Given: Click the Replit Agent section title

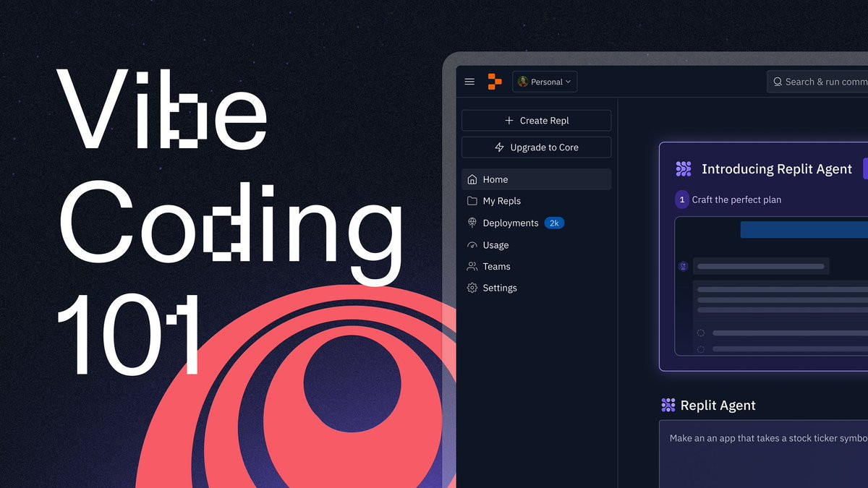Looking at the screenshot, I should pyautogui.click(x=718, y=406).
